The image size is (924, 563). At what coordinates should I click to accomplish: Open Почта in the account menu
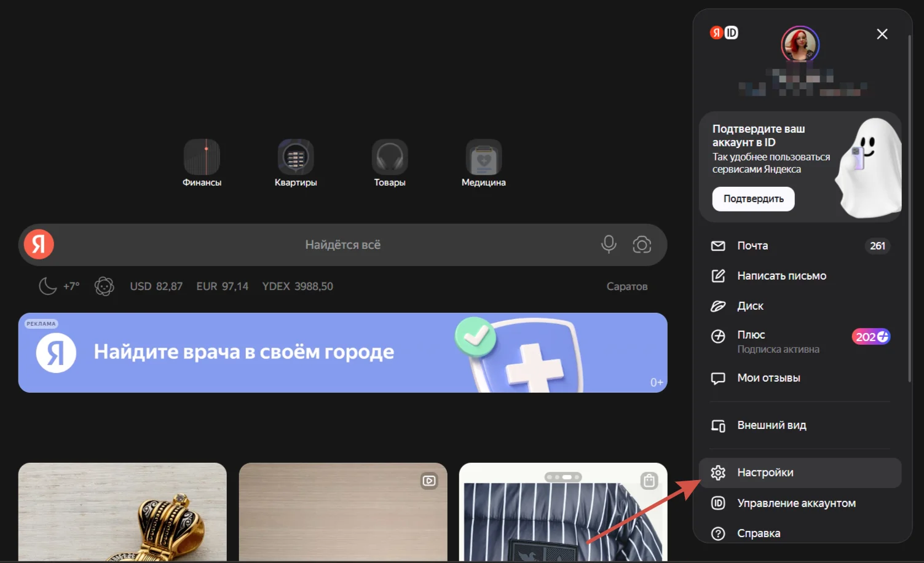coord(800,246)
